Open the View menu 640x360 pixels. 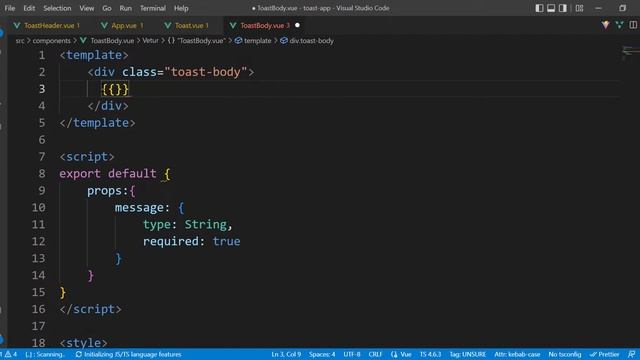[x=87, y=8]
